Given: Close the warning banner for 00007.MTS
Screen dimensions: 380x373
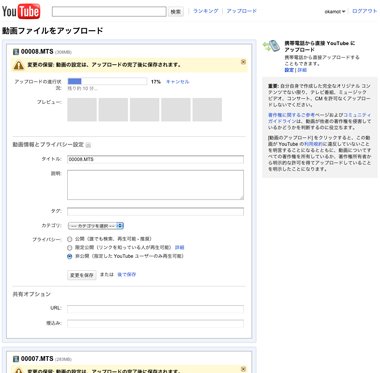Looking at the screenshot, I should 243,369.
